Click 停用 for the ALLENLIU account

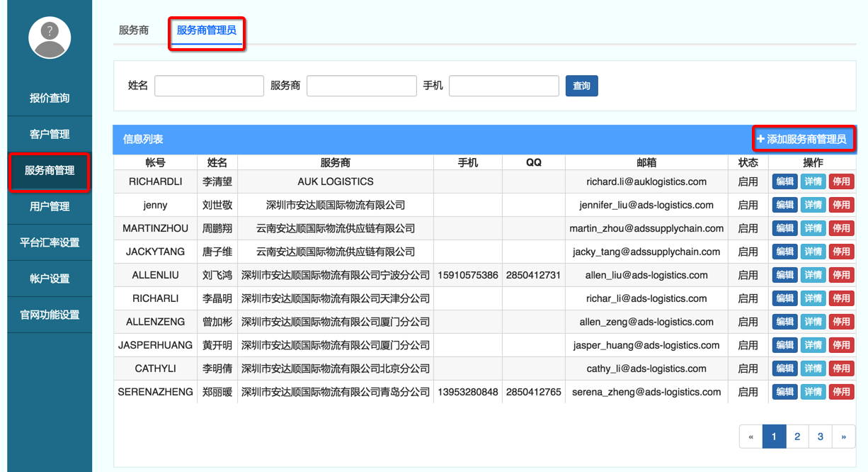pos(841,275)
